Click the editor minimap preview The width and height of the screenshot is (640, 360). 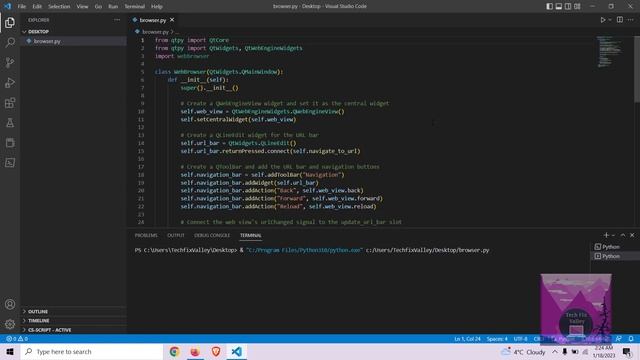[x=610, y=51]
